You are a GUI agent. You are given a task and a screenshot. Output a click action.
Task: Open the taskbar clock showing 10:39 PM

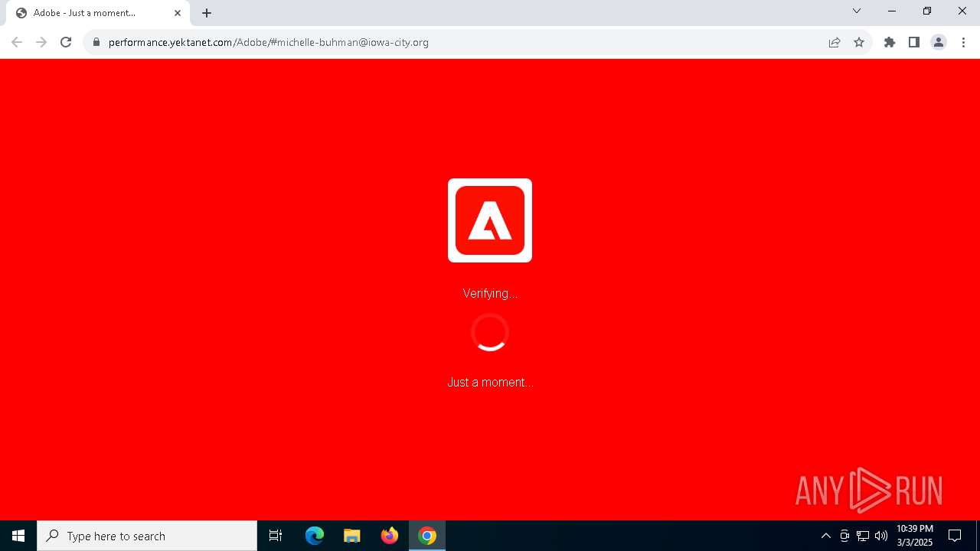pos(915,536)
